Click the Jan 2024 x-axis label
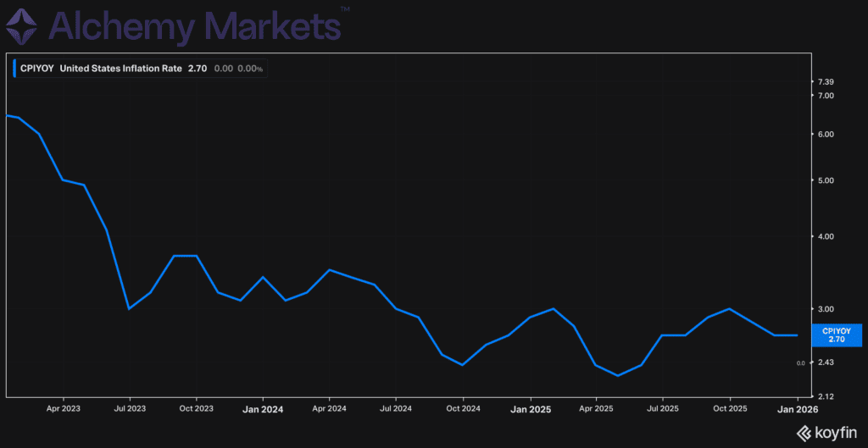This screenshot has width=868, height=448. tap(264, 409)
